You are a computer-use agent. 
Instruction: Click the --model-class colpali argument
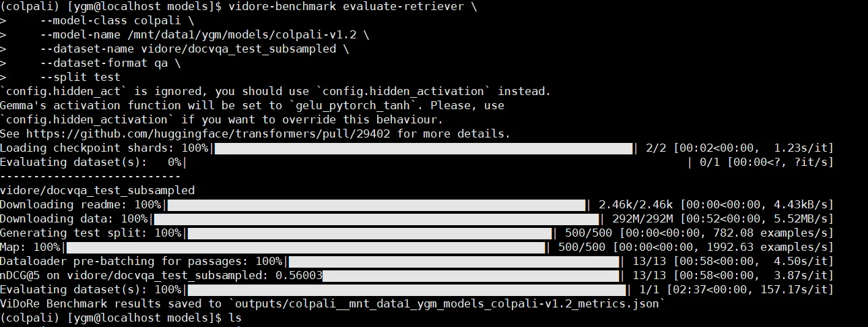point(107,20)
